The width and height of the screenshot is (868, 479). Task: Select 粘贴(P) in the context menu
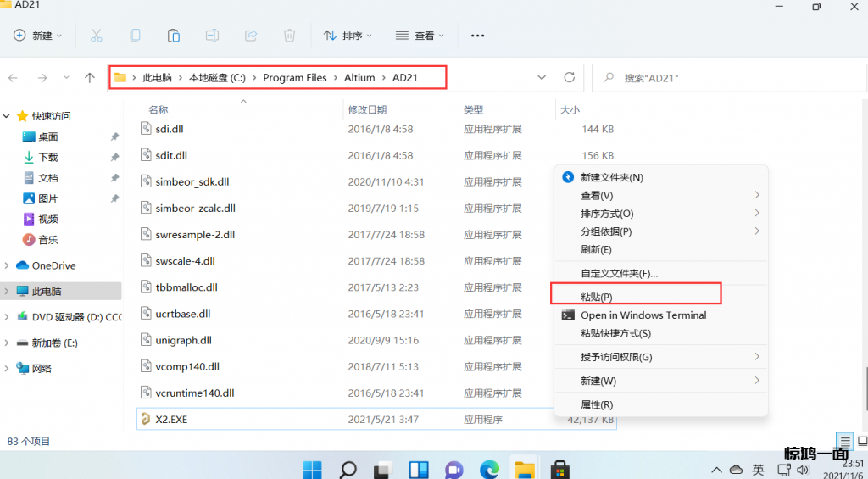(597, 297)
